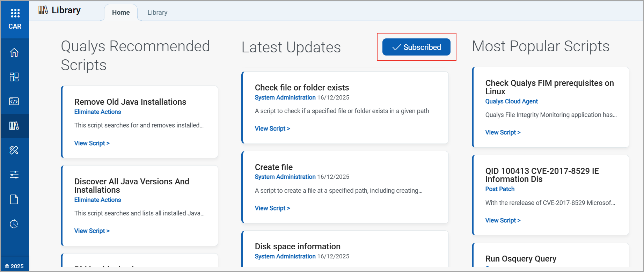Open the Scripts code icon in sidebar

(x=14, y=101)
